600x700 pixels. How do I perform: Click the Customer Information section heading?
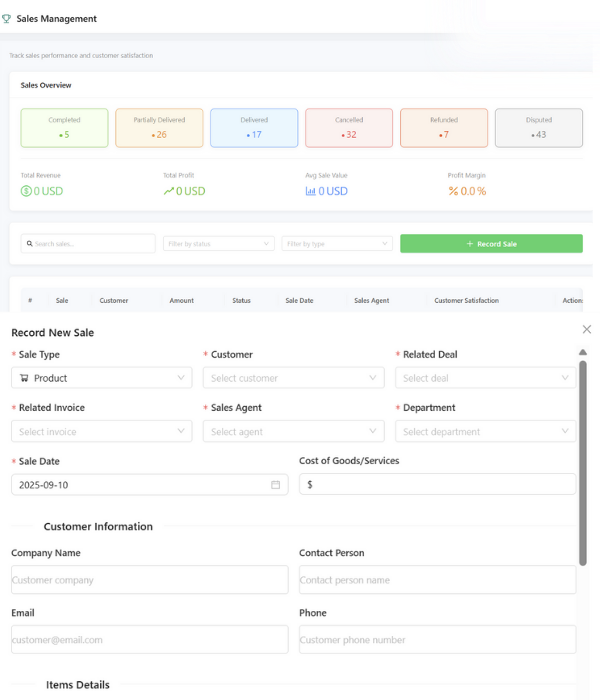point(98,526)
